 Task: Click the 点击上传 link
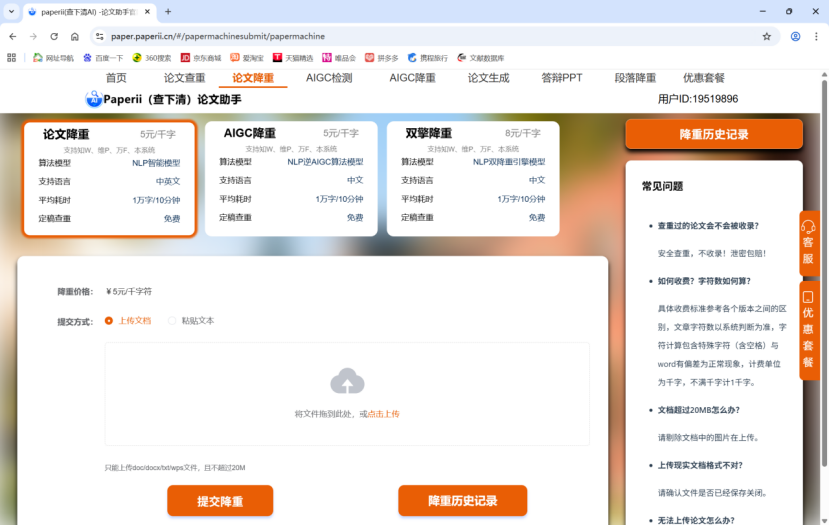(383, 414)
